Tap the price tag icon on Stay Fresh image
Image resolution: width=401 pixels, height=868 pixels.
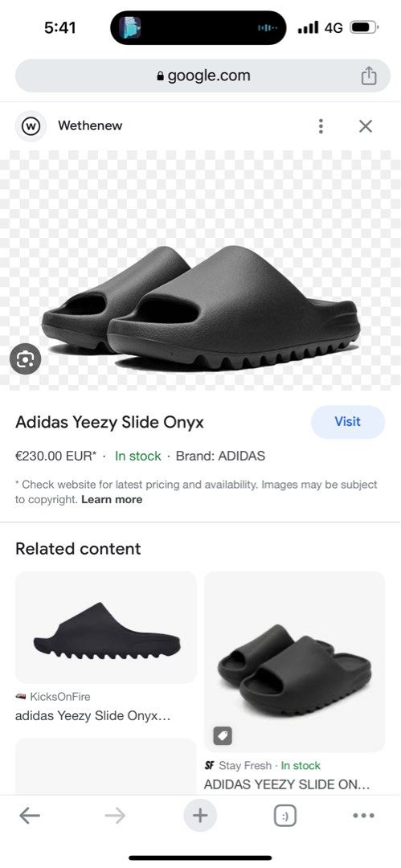tap(223, 735)
